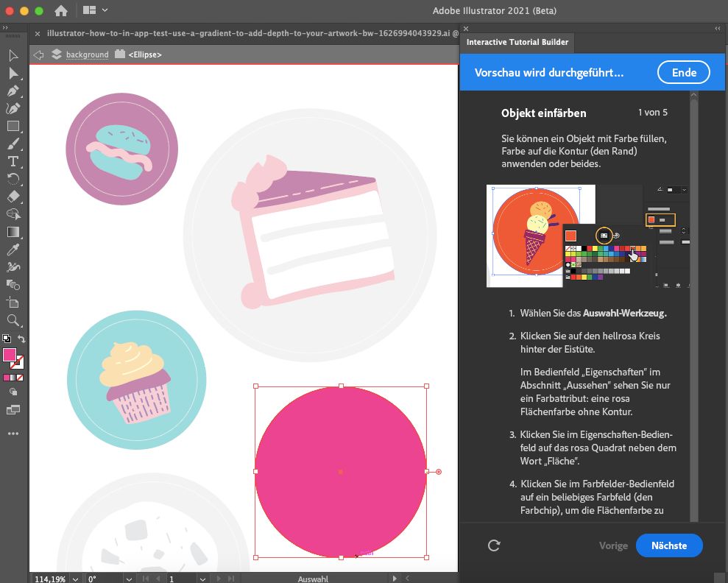Set color mode to solid Color
The height and width of the screenshot is (583, 728).
(6, 378)
